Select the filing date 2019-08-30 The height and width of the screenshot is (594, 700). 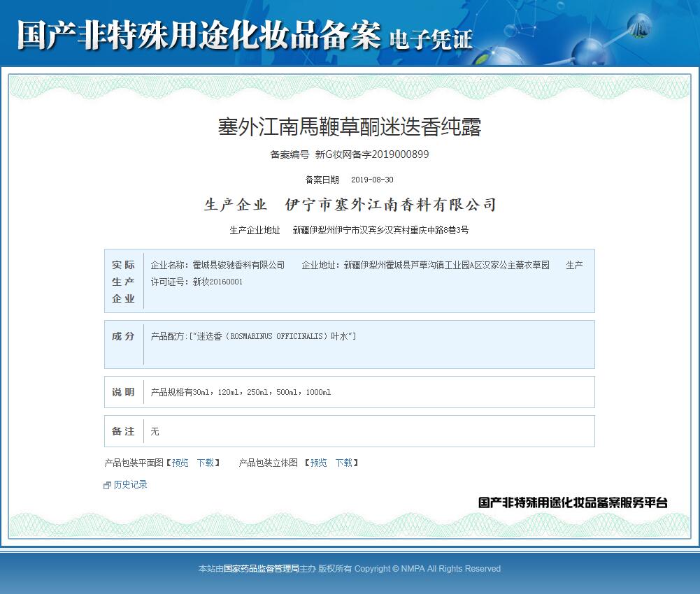[x=372, y=180]
